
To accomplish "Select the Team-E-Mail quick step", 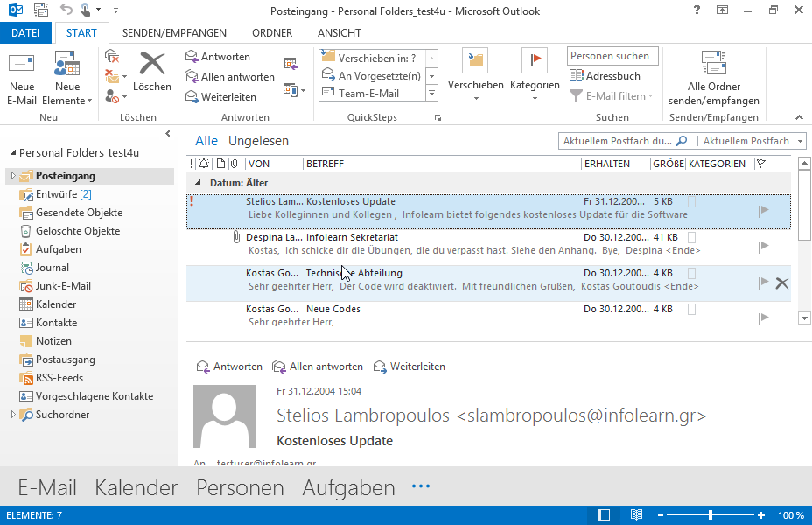I will pyautogui.click(x=372, y=94).
